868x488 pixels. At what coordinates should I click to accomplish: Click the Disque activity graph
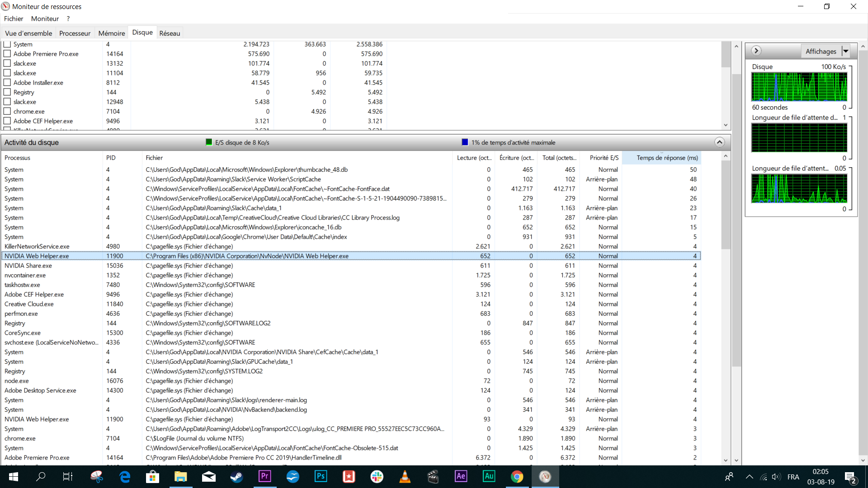[x=799, y=87]
